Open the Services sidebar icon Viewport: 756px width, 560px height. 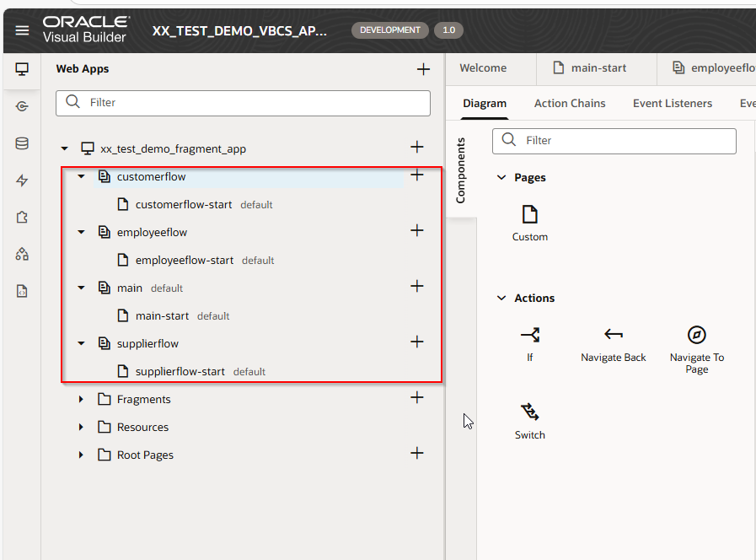pos(22,106)
